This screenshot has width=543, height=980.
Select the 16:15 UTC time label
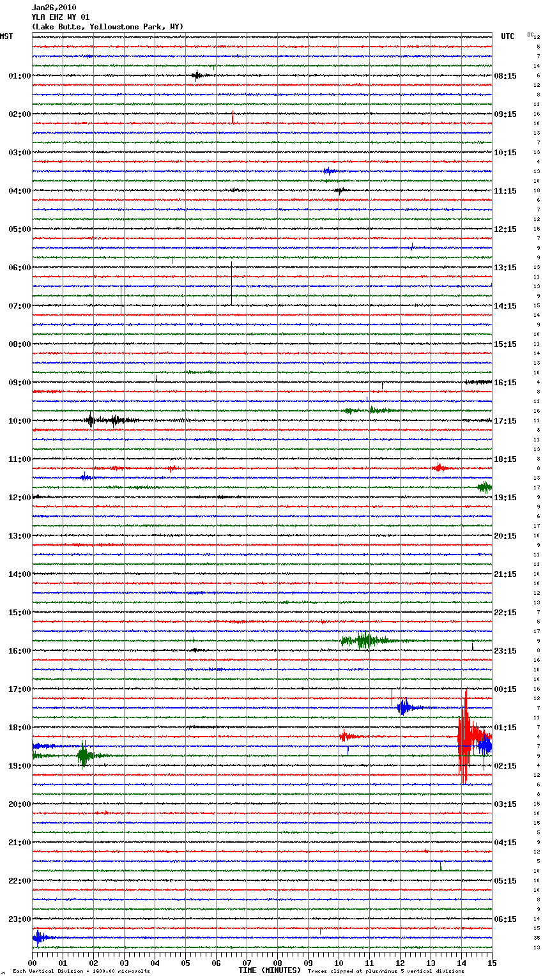(x=505, y=383)
